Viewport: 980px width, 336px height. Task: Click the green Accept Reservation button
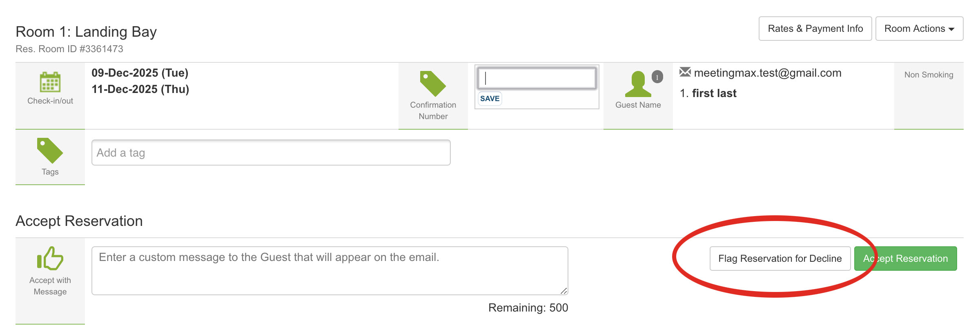coord(905,259)
